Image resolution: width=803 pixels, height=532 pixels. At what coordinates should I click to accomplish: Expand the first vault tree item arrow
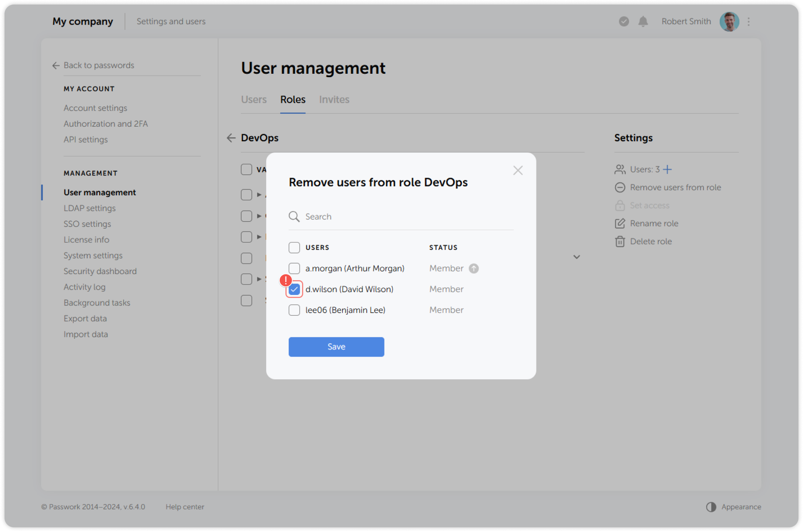pos(259,194)
